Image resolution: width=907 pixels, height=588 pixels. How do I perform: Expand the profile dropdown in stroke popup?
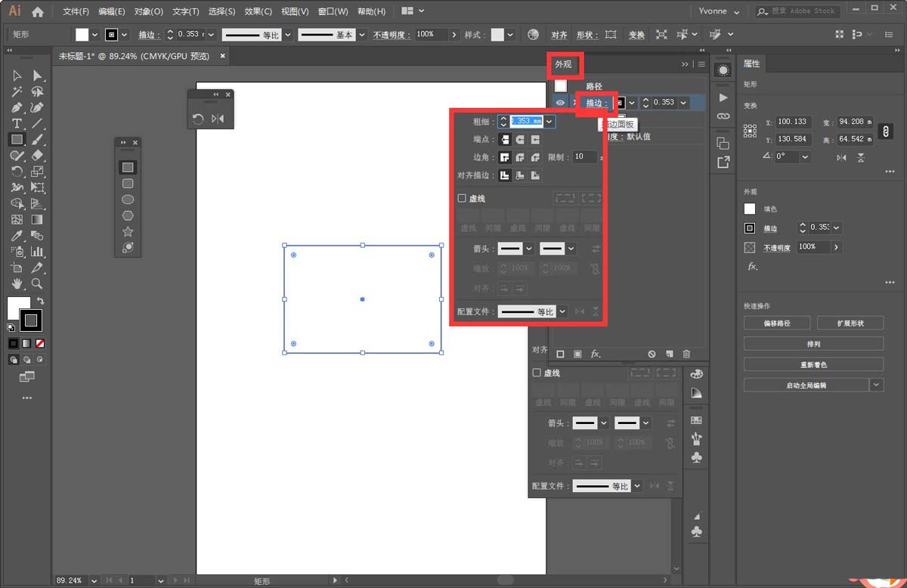(x=562, y=311)
